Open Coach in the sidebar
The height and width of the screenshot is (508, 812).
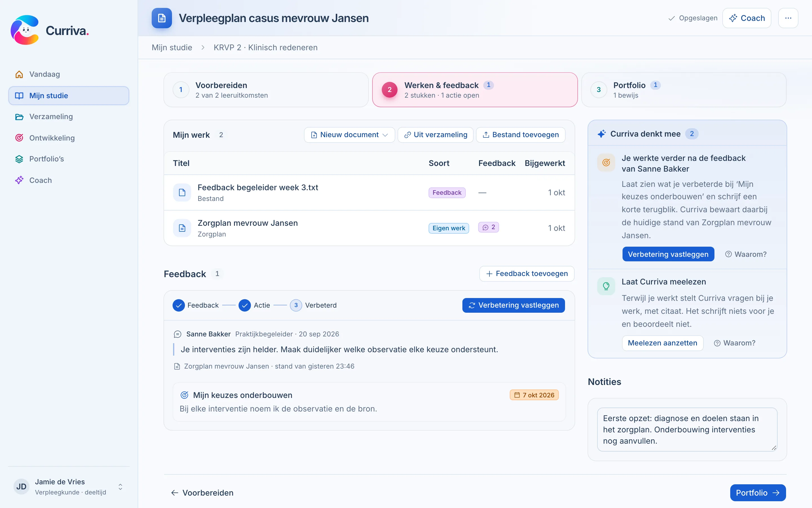69,180
